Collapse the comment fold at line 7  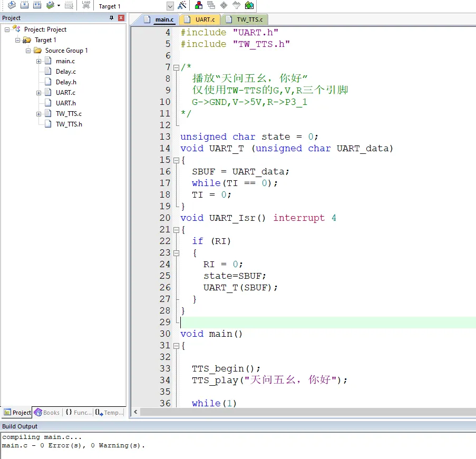[x=176, y=67]
